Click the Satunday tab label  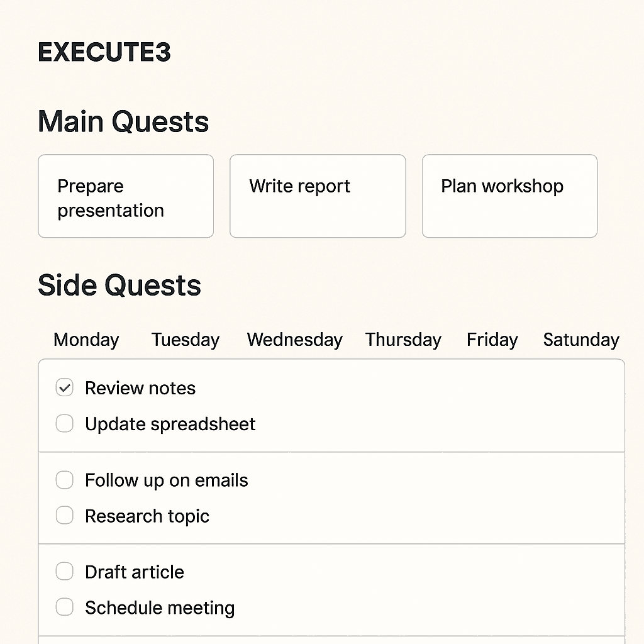(x=581, y=340)
